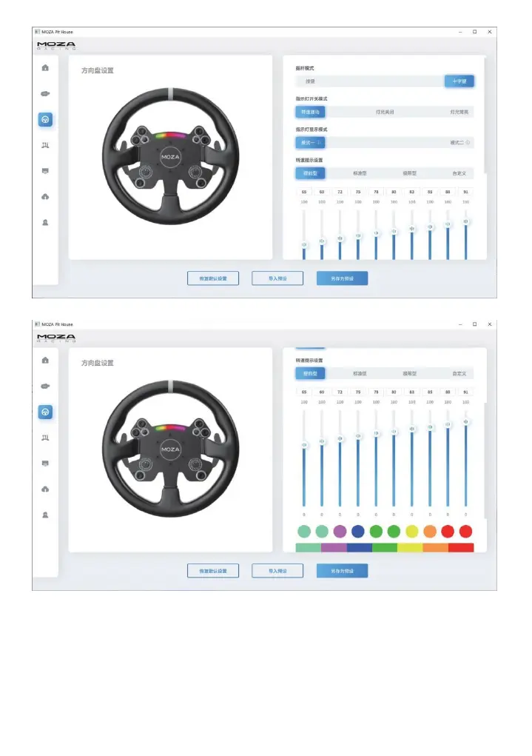Open wheelbase settings icon in bottom window
Viewport: 532px width, 756px height.
click(x=45, y=387)
